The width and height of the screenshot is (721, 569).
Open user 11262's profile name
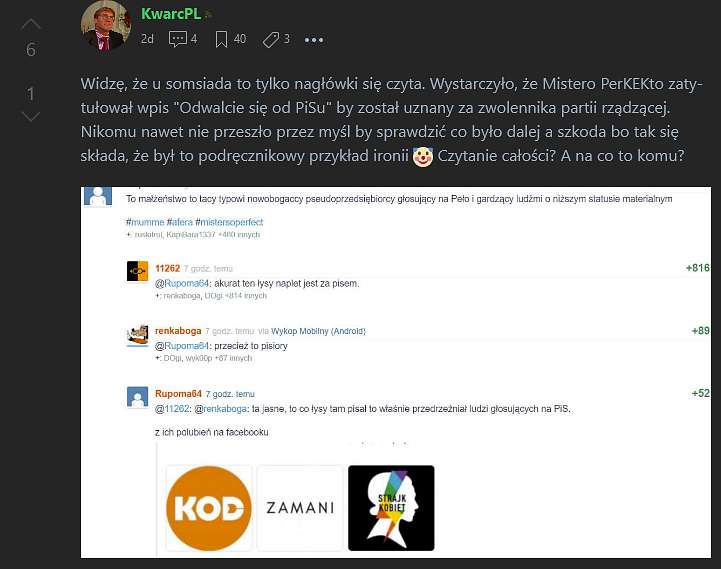167,268
